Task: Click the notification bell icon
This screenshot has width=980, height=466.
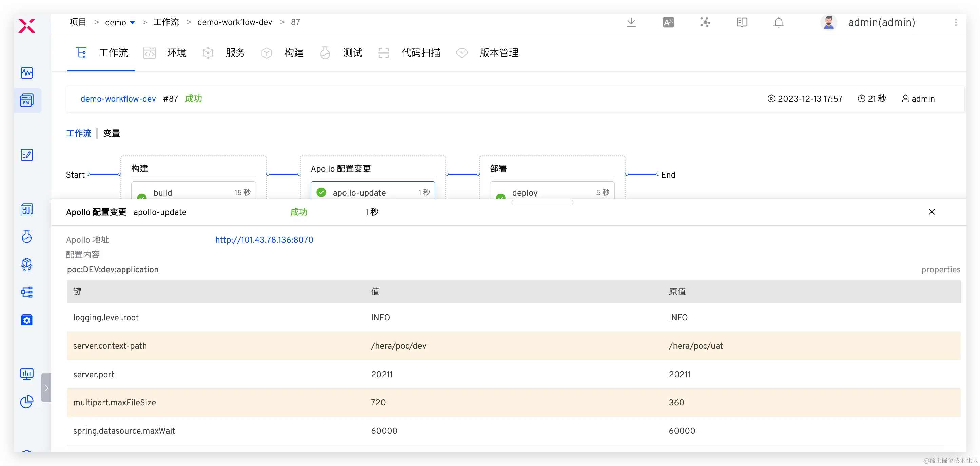Action: coord(778,22)
